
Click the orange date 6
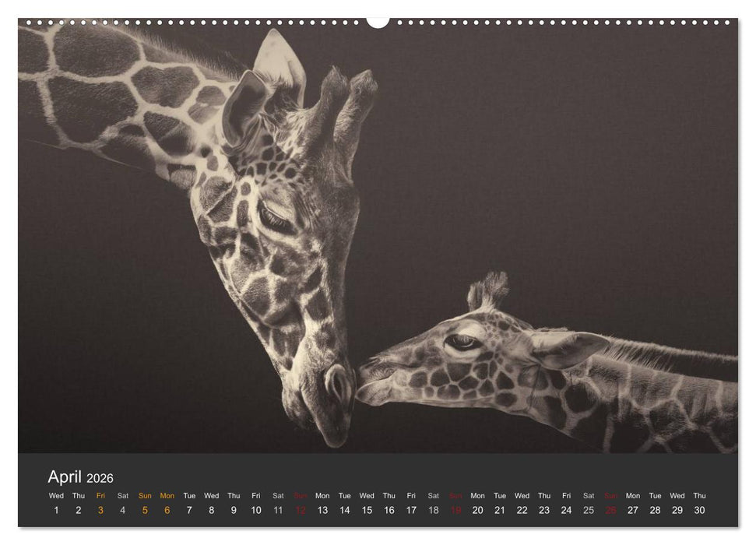pos(166,508)
